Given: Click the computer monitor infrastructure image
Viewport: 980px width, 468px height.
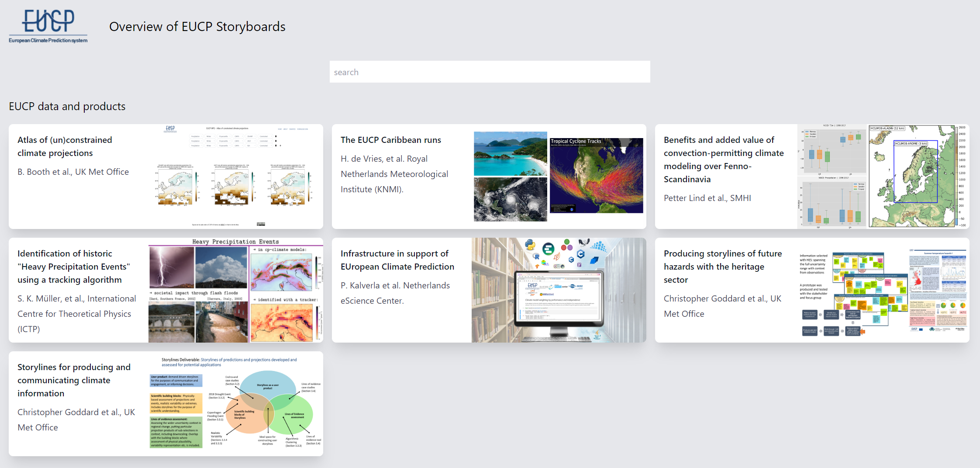Looking at the screenshot, I should pos(559,290).
